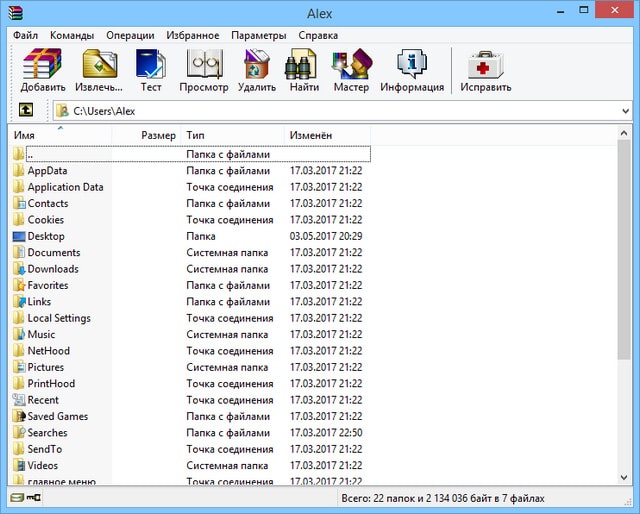The height and width of the screenshot is (514, 640).
Task: Click the Добавить (Add) toolbar icon
Action: pyautogui.click(x=43, y=66)
